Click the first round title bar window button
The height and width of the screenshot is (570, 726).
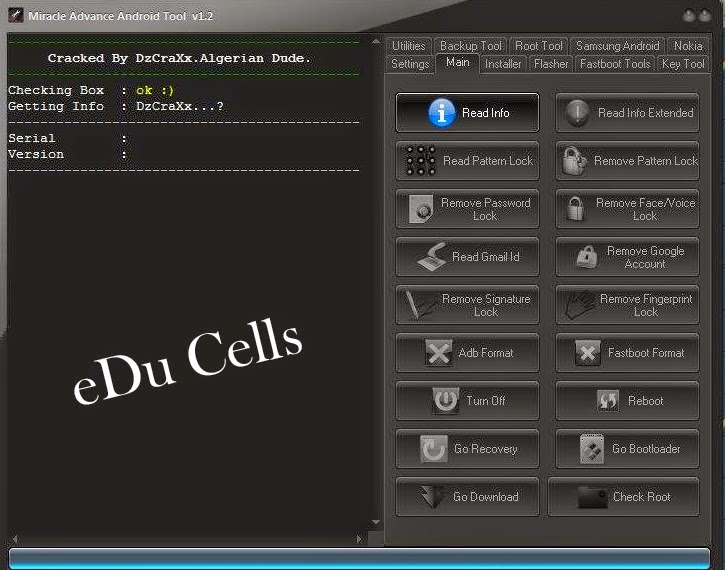(x=689, y=16)
